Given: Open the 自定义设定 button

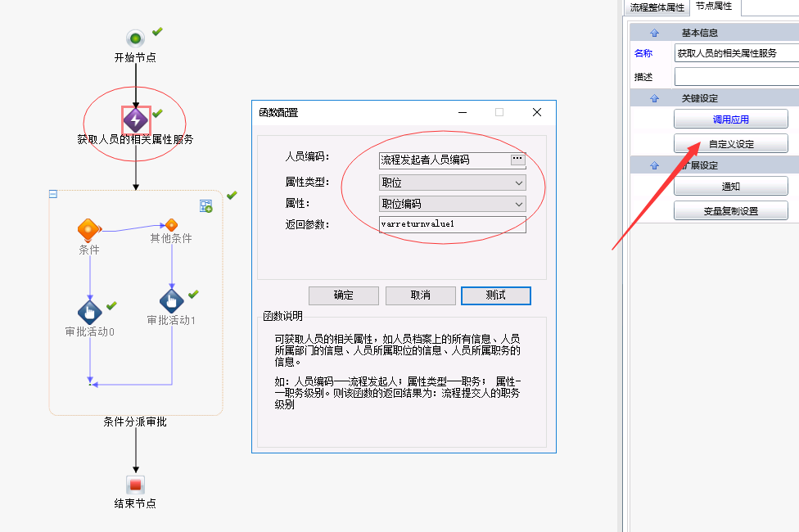Looking at the screenshot, I should click(x=731, y=144).
